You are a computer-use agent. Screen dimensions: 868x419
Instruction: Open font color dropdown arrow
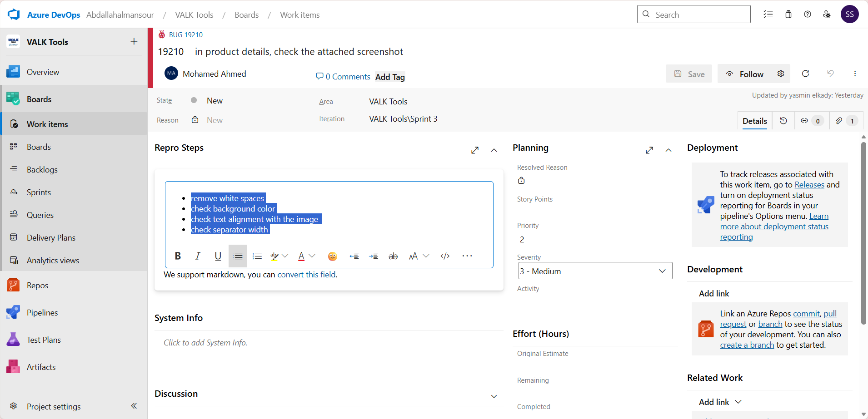pyautogui.click(x=312, y=256)
